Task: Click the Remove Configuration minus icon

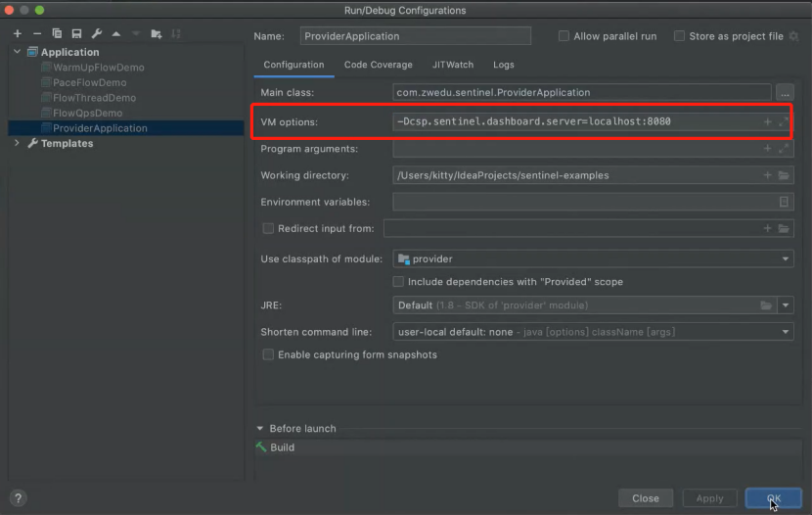Action: tap(37, 34)
